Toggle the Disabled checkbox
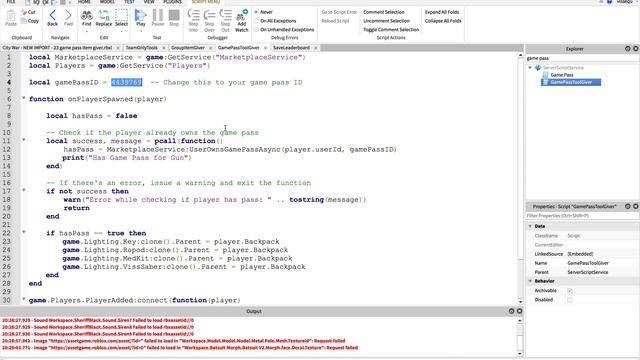Viewport: 640px width, 360px height. 570,300
